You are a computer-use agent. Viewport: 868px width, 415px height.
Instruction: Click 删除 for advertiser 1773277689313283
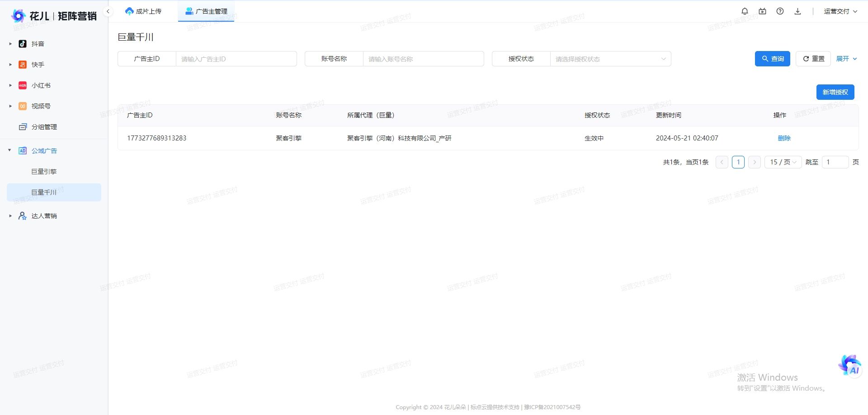point(784,138)
